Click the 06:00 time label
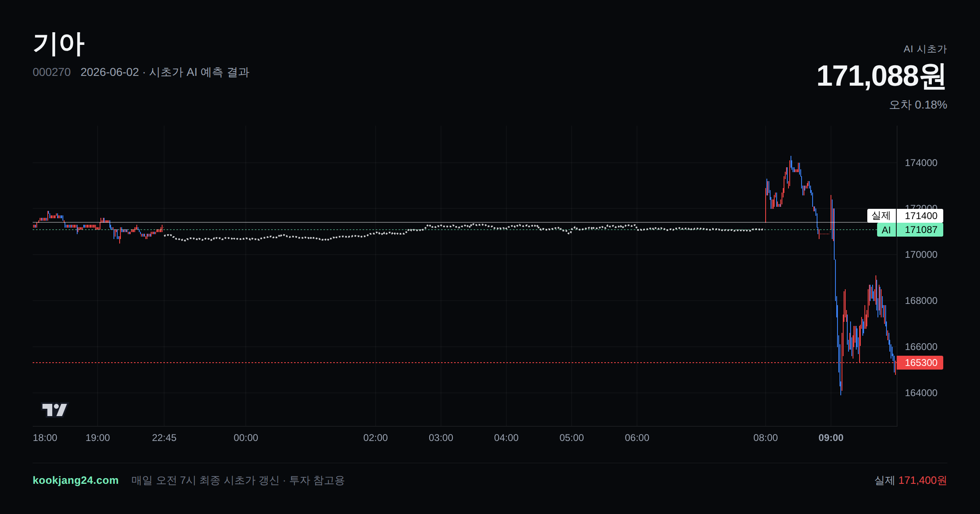The width and height of the screenshot is (980, 514). tap(637, 438)
